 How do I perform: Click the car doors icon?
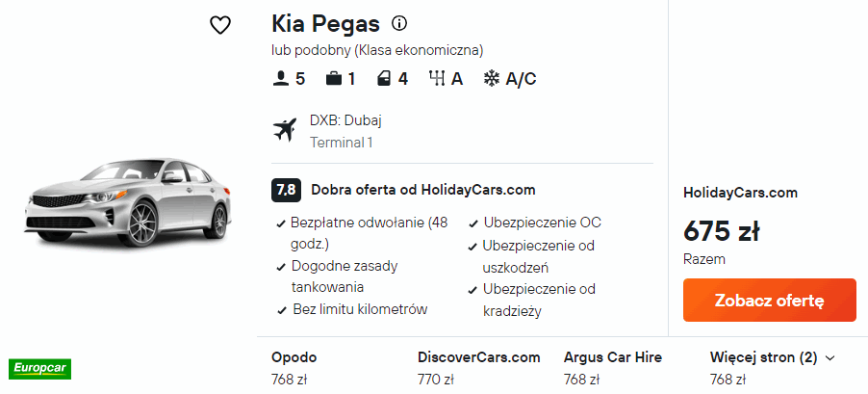(x=383, y=79)
